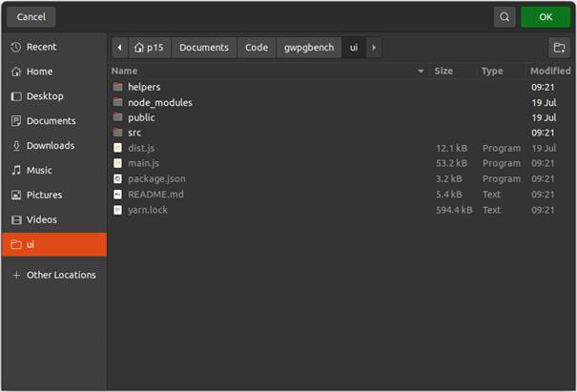Click the helpers folder icon
The height and width of the screenshot is (392, 577).
pyautogui.click(x=117, y=87)
